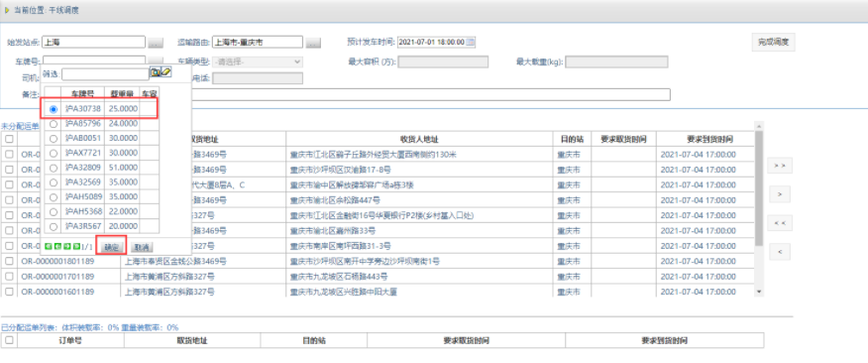Go to last page in vehicle popup pager

pos(76,247)
